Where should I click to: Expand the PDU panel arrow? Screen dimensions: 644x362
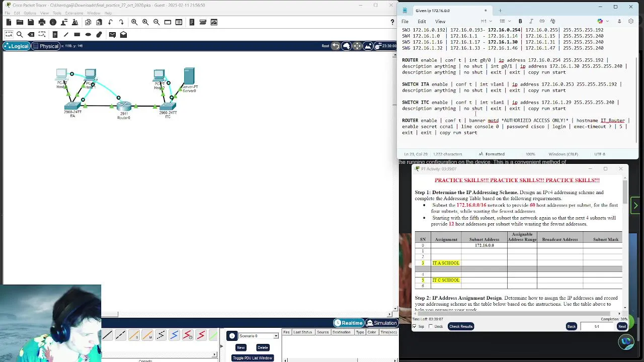point(221,346)
